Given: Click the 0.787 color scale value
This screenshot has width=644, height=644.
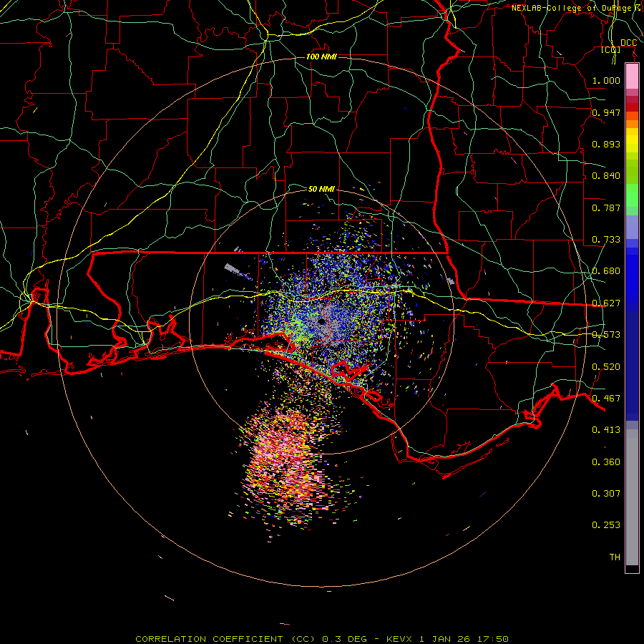Looking at the screenshot, I should [x=606, y=208].
